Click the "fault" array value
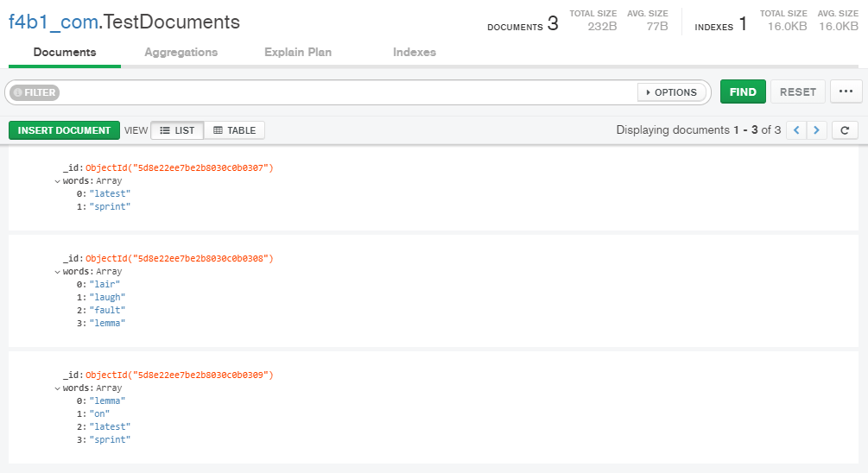Image resolution: width=868 pixels, height=473 pixels. tap(107, 311)
